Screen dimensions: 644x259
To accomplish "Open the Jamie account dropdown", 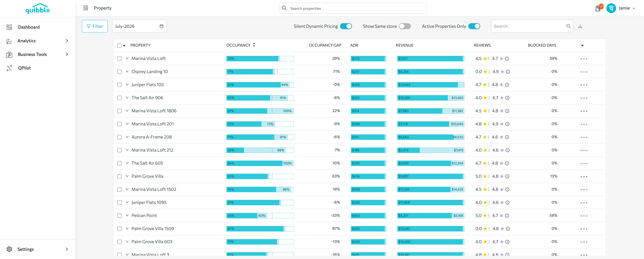I will coord(634,8).
